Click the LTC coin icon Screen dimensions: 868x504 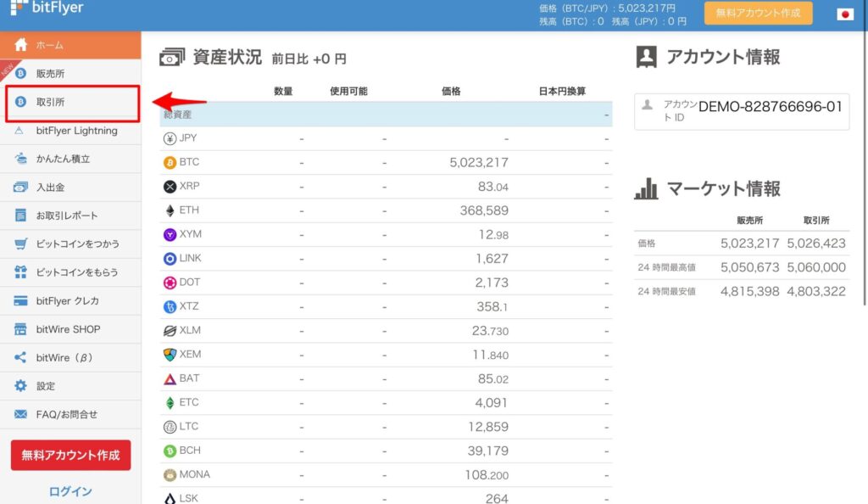[170, 427]
